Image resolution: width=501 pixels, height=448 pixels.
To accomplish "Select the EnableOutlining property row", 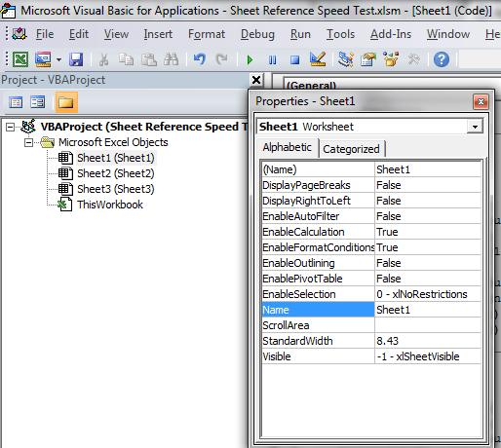I will (x=371, y=263).
